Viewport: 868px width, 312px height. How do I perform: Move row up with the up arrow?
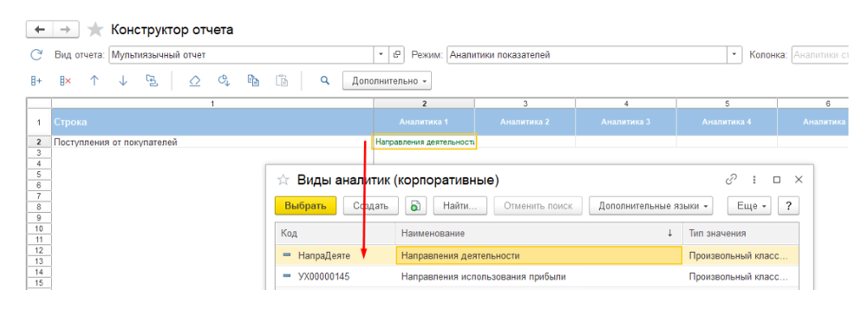pos(94,81)
